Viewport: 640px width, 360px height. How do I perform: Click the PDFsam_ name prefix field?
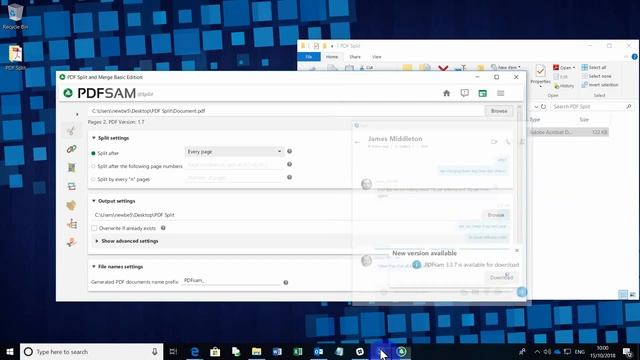coord(231,280)
